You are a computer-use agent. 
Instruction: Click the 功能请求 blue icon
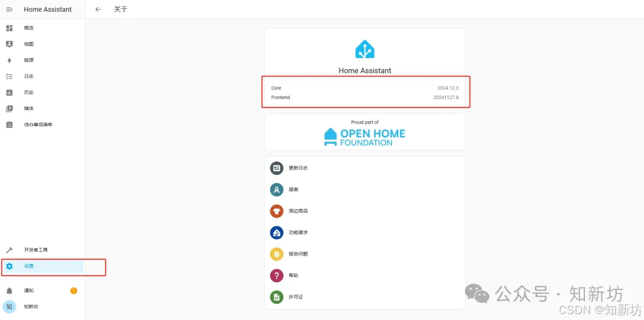click(277, 232)
